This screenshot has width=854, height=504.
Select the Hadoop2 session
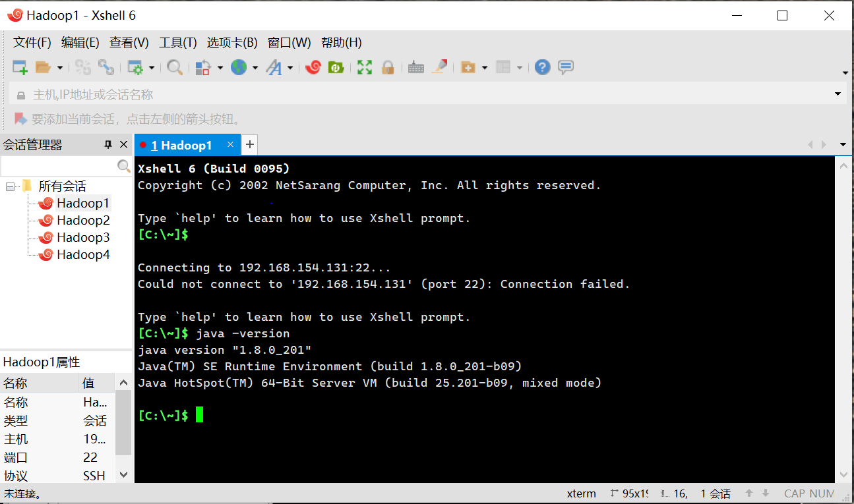[83, 221]
